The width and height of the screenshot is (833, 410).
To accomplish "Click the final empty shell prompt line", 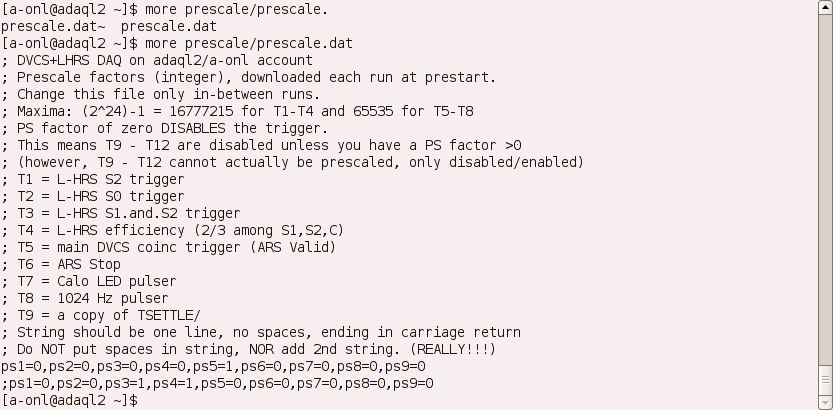I will coord(70,400).
